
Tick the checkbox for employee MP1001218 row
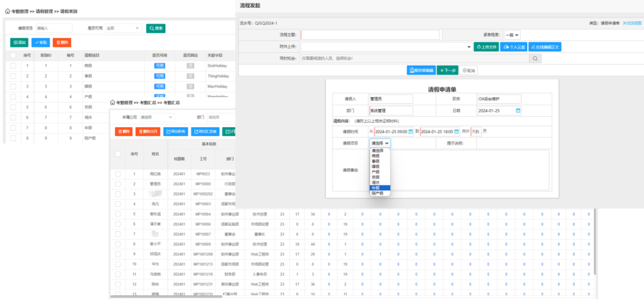pos(118,274)
